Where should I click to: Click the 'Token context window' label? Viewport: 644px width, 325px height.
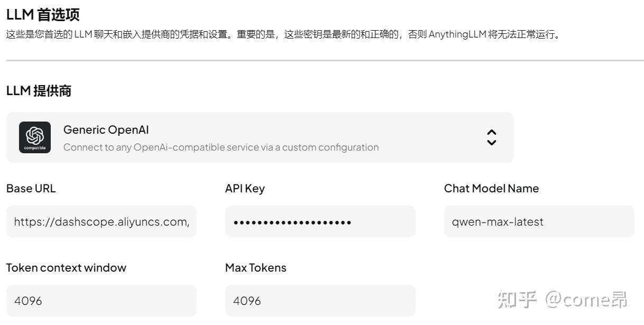[66, 268]
